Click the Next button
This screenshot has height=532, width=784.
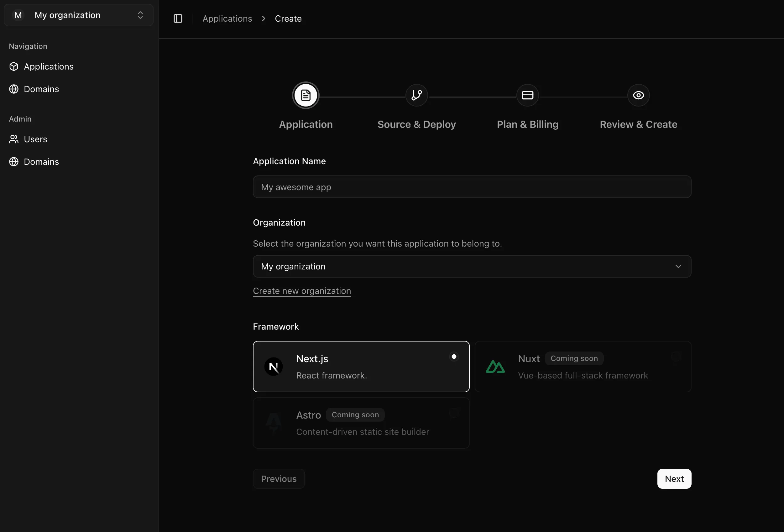tap(674, 479)
